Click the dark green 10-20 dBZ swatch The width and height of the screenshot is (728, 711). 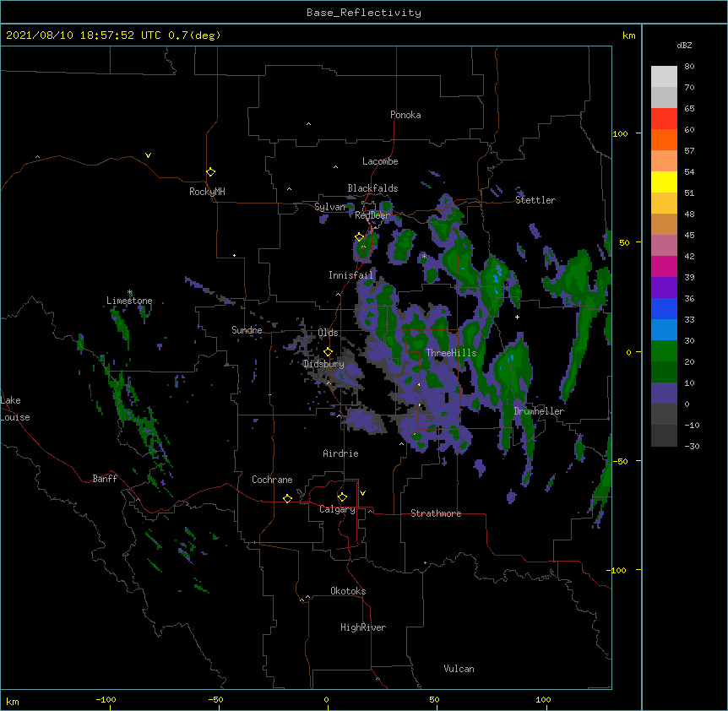664,372
